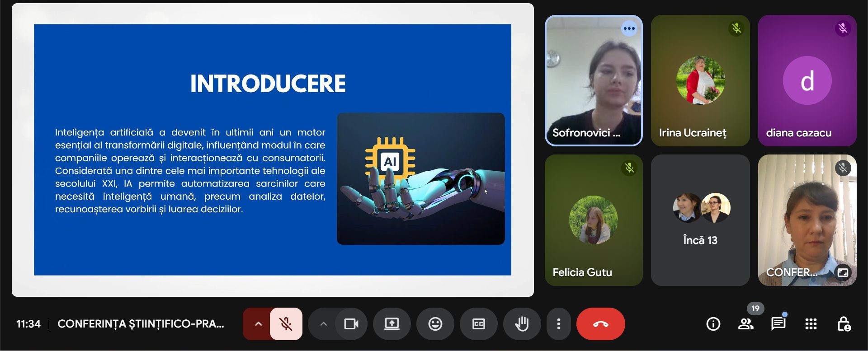Open options on Sofronovici's video tile
Image resolution: width=868 pixels, height=351 pixels.
point(629,28)
